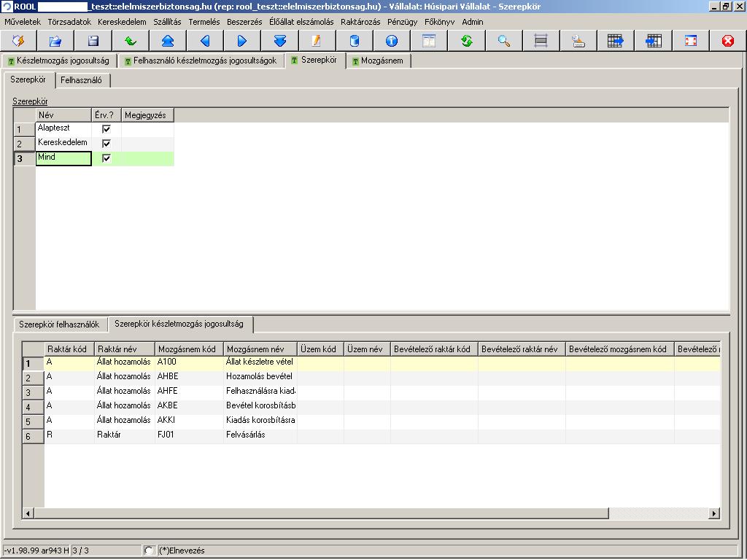Open search with magnifying glass icon
This screenshot has height=560, width=747.
(x=504, y=41)
